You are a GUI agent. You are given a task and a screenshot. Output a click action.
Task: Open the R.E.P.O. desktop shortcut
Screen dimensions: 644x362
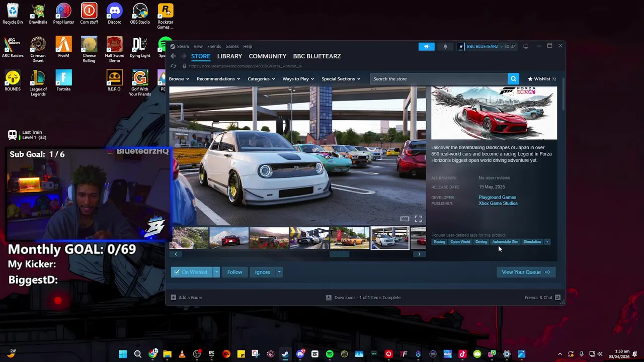(114, 81)
